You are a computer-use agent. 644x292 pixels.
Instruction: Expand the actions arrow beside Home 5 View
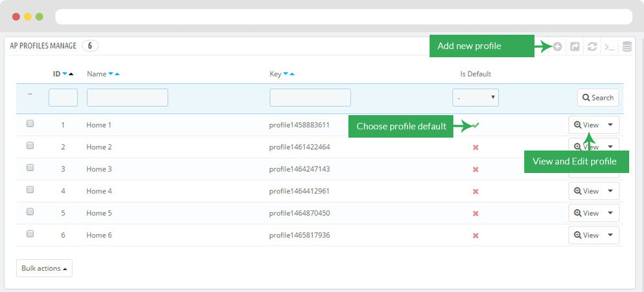tap(611, 213)
